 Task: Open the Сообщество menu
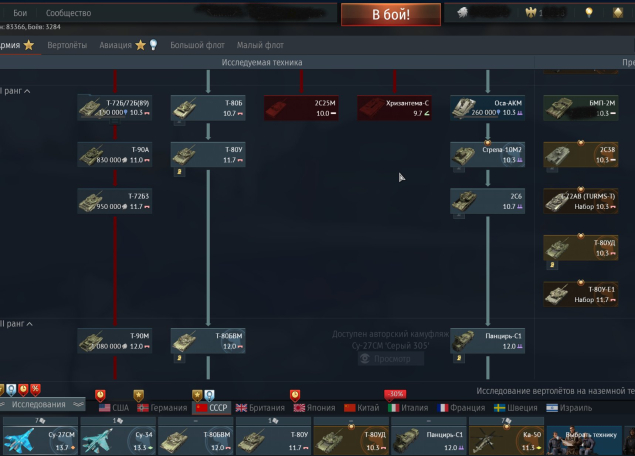(x=68, y=13)
